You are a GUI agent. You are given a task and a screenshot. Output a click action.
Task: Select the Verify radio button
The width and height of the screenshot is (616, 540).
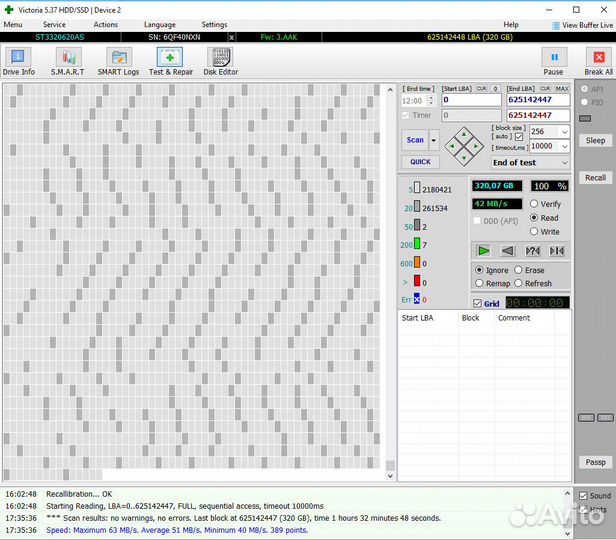coord(534,204)
